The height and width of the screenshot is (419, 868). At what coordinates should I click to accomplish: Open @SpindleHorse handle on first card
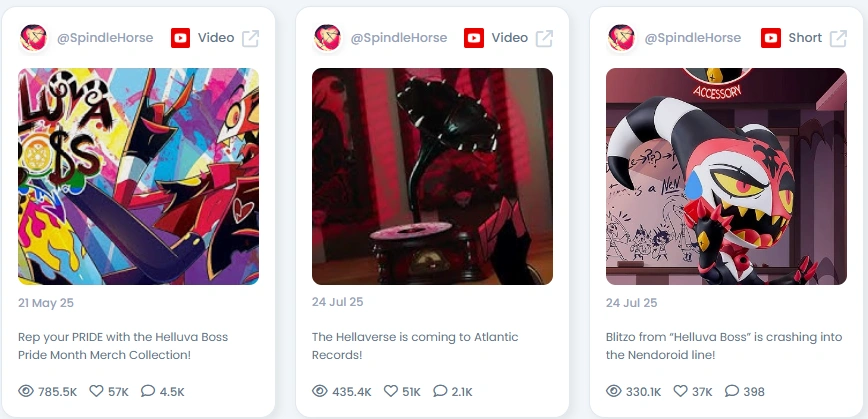coord(105,38)
